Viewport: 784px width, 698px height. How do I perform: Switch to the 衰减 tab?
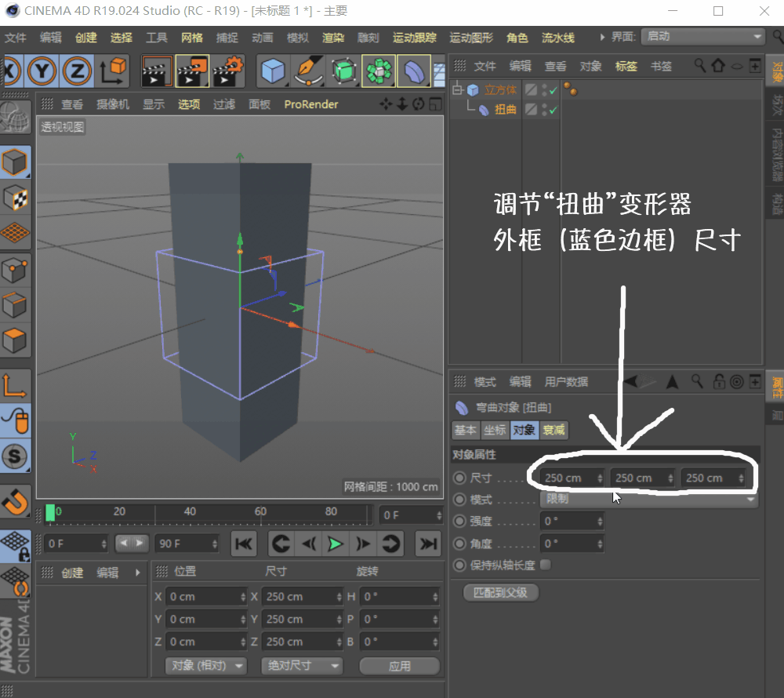556,430
